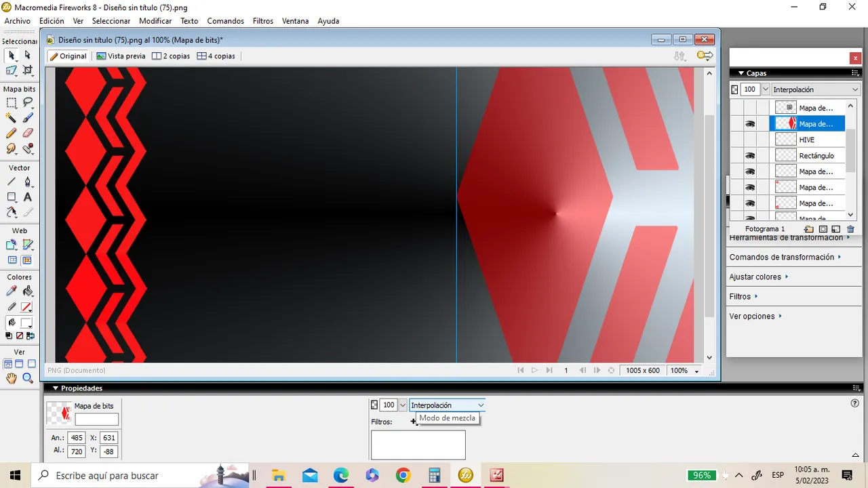Viewport: 868px width, 488px height.
Task: Select the Crop tool
Action: click(x=28, y=70)
